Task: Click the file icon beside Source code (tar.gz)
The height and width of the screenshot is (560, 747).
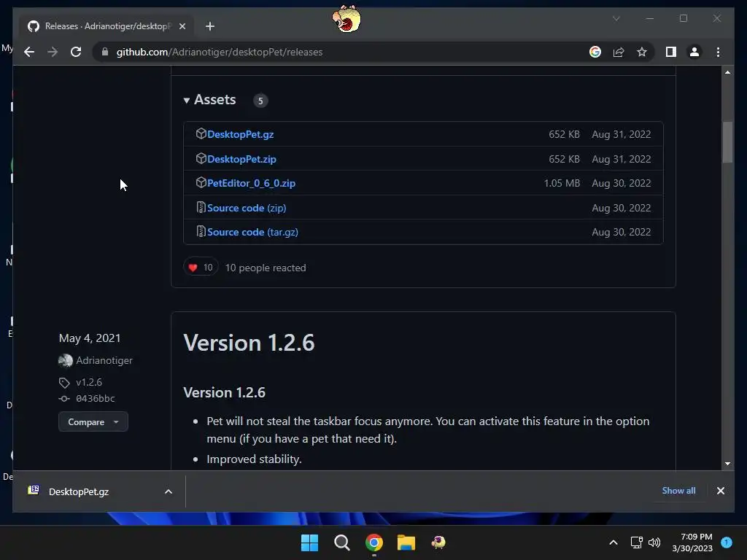Action: (x=201, y=231)
